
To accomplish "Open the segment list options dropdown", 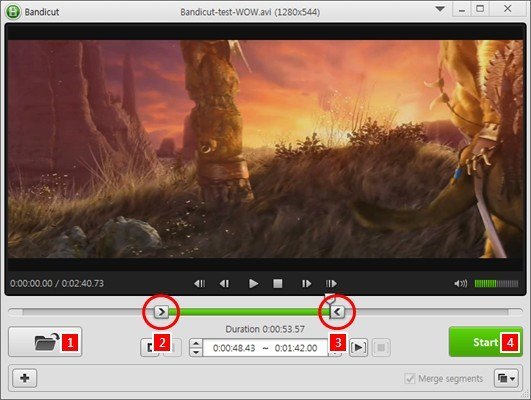I will pyautogui.click(x=506, y=378).
